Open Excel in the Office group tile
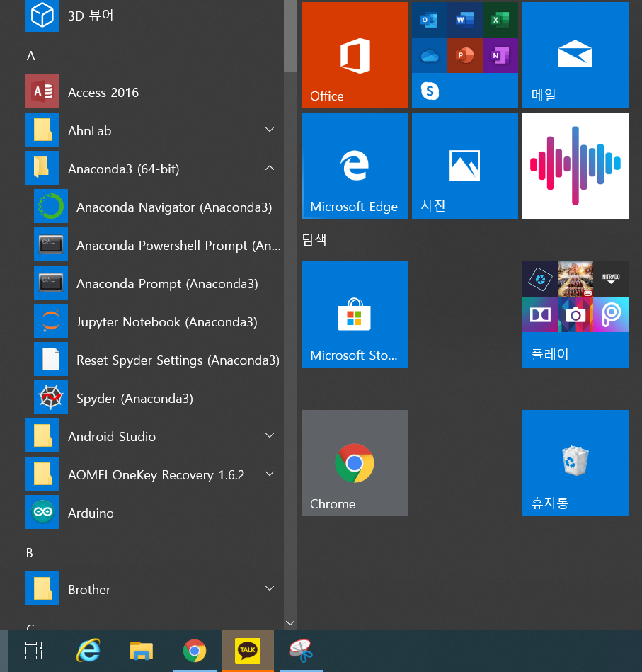Image resolution: width=642 pixels, height=672 pixels. [x=500, y=20]
